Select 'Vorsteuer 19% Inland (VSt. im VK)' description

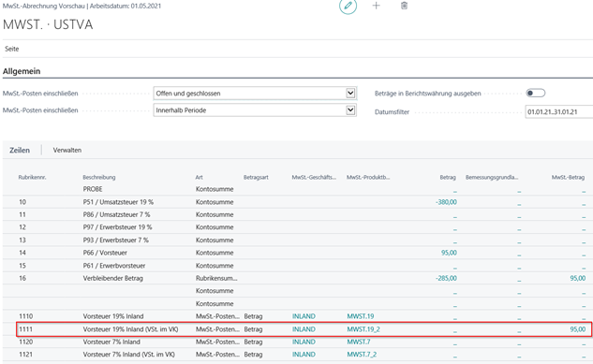130,329
